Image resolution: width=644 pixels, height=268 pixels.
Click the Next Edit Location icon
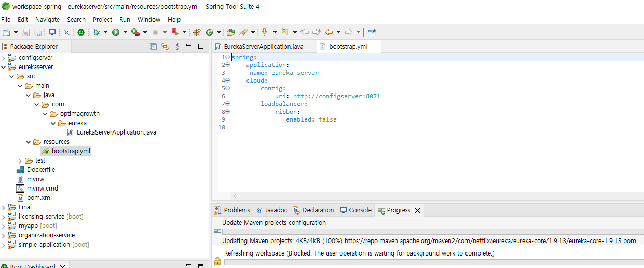(x=317, y=32)
